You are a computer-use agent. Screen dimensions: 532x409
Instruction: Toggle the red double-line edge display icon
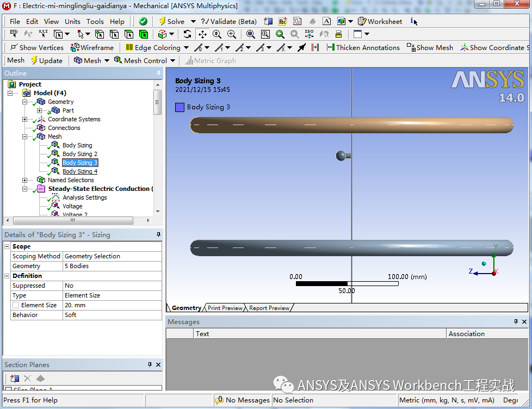point(315,47)
